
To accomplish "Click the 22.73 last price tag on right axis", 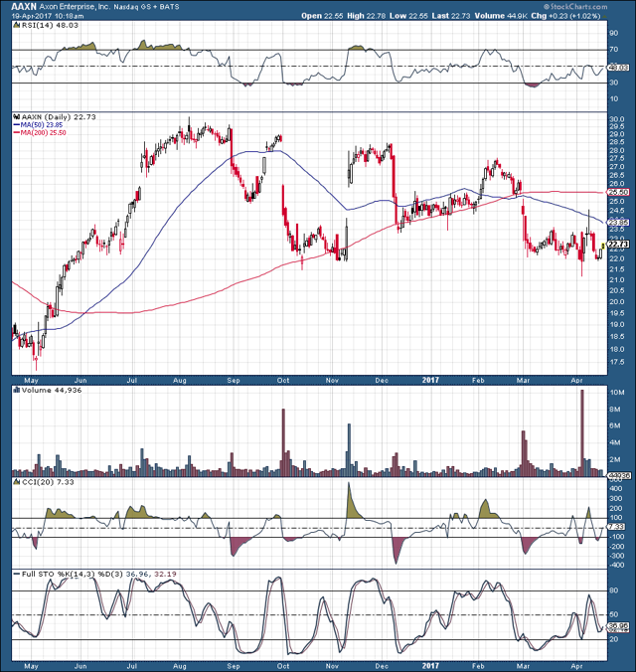I will pos(619,245).
